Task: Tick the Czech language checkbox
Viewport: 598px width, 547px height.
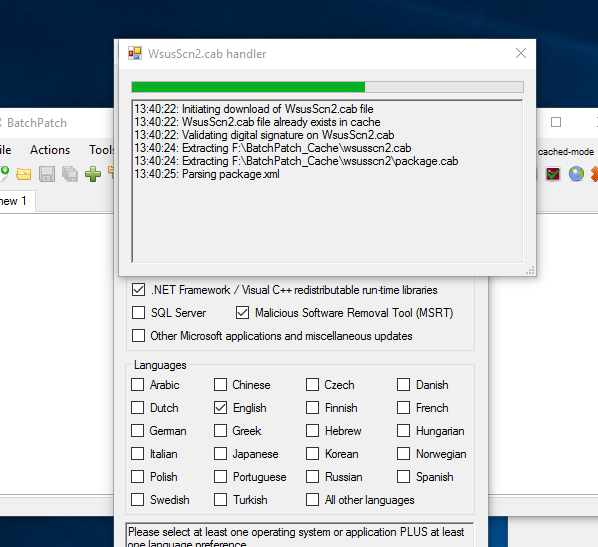Action: coord(312,385)
